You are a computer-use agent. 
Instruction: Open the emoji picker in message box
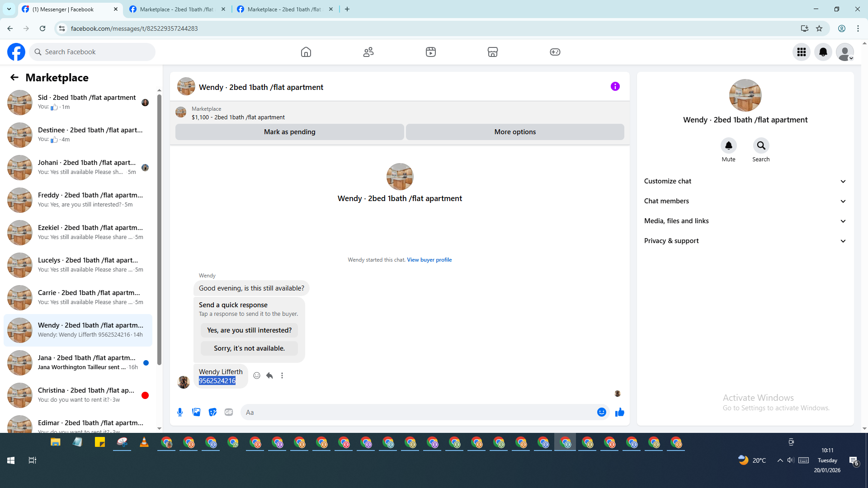coord(602,412)
